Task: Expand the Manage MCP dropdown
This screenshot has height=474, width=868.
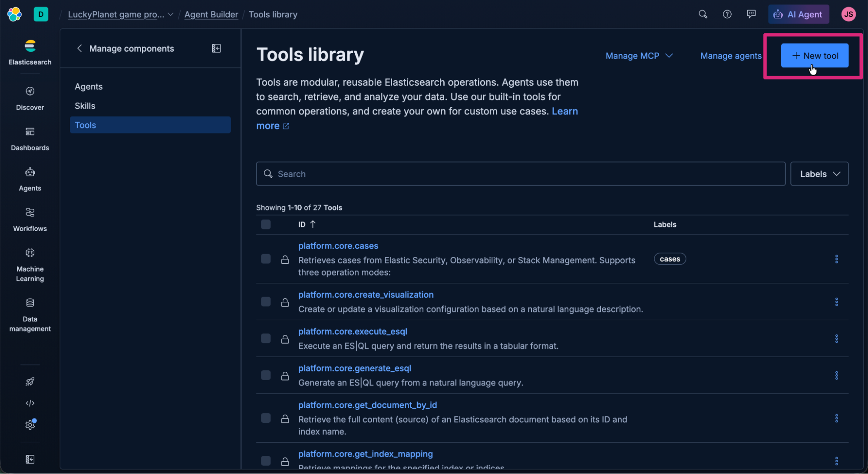Action: tap(639, 56)
